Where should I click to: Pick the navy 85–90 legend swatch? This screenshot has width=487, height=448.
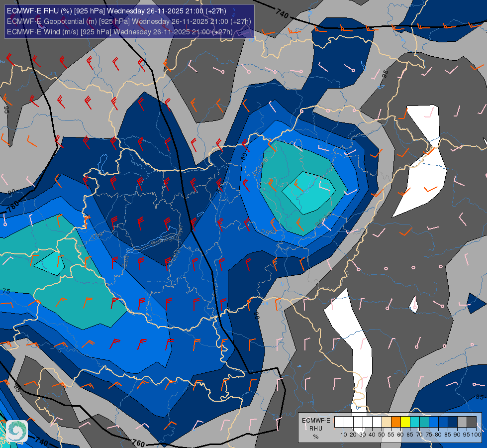click(453, 422)
